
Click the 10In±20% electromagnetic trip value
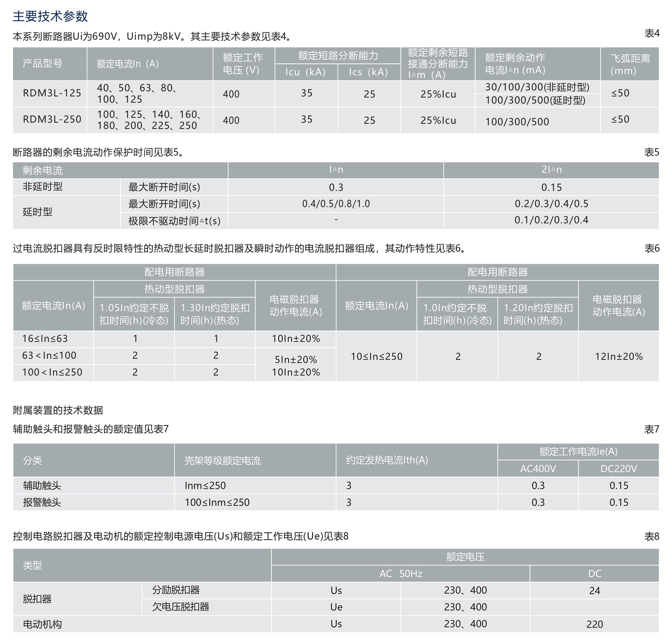[x=296, y=339]
